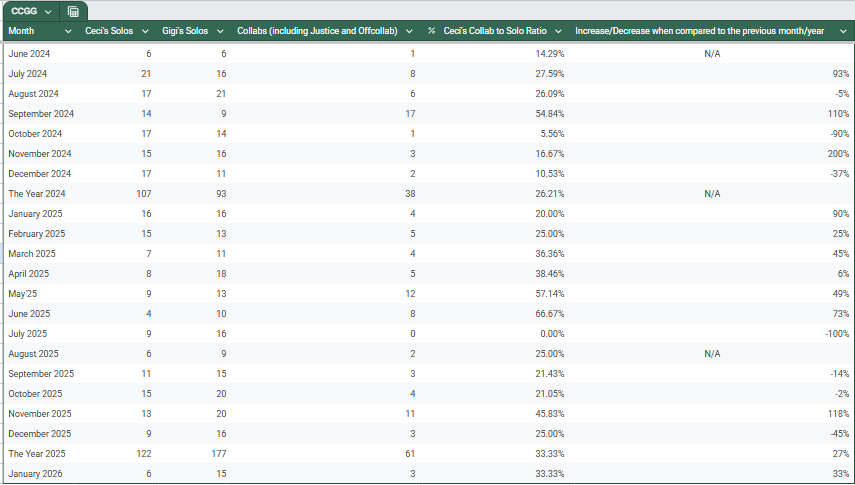Click the ratio cell 5.56%
855x485 pixels.
552,134
